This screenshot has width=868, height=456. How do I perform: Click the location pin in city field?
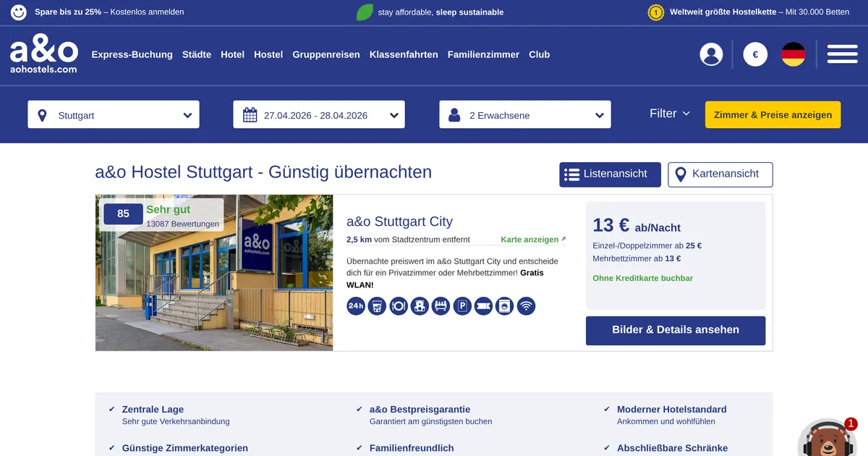coord(42,115)
